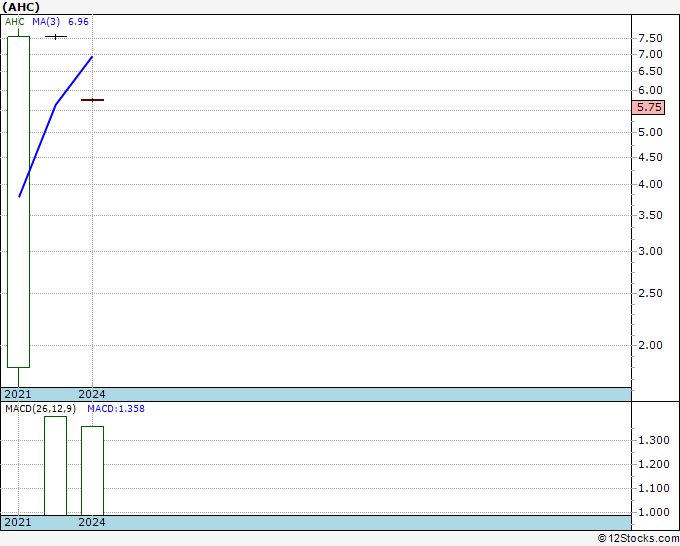Image resolution: width=680 pixels, height=546 pixels.
Task: Click the (AHC) chart title
Action: pyautogui.click(x=21, y=7)
